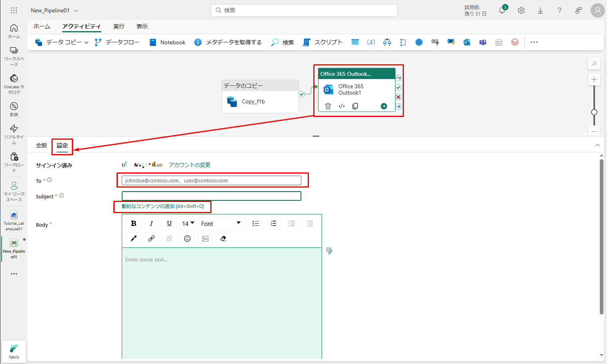
Task: Open the code view icon on the Outlook activity
Action: 342,106
